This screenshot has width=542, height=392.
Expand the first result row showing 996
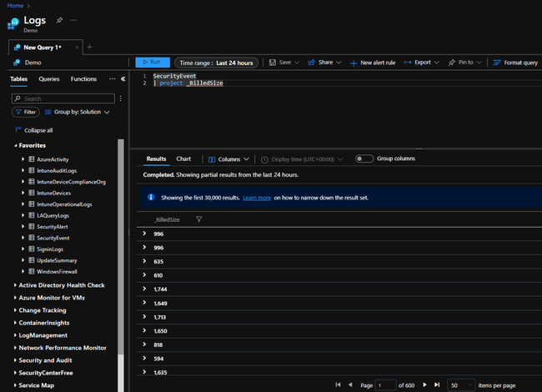tap(145, 234)
